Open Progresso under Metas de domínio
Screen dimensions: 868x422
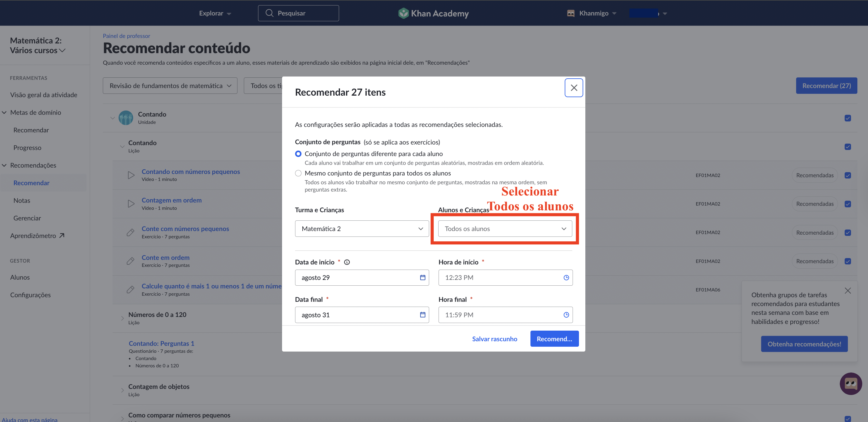point(27,148)
